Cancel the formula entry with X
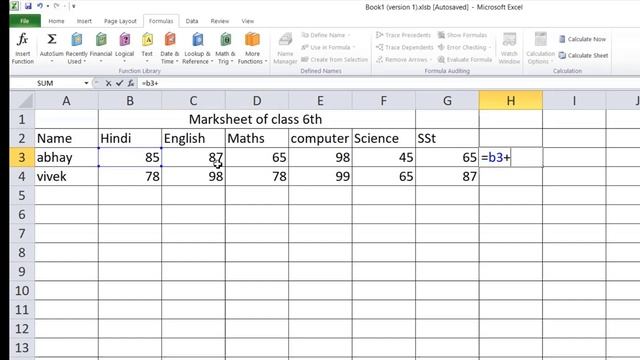Image resolution: width=640 pixels, height=360 pixels. click(x=108, y=83)
